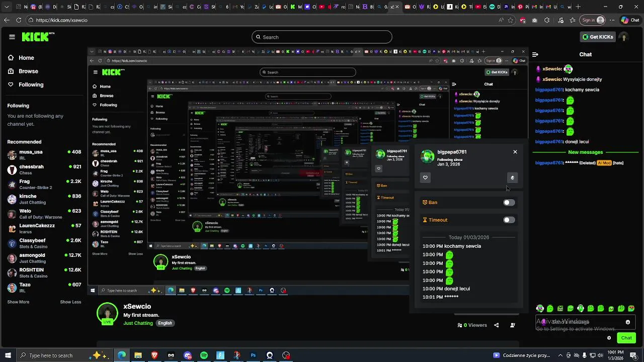Open Photoshop from the taskbar
Screen dimensions: 644x362
(253, 355)
